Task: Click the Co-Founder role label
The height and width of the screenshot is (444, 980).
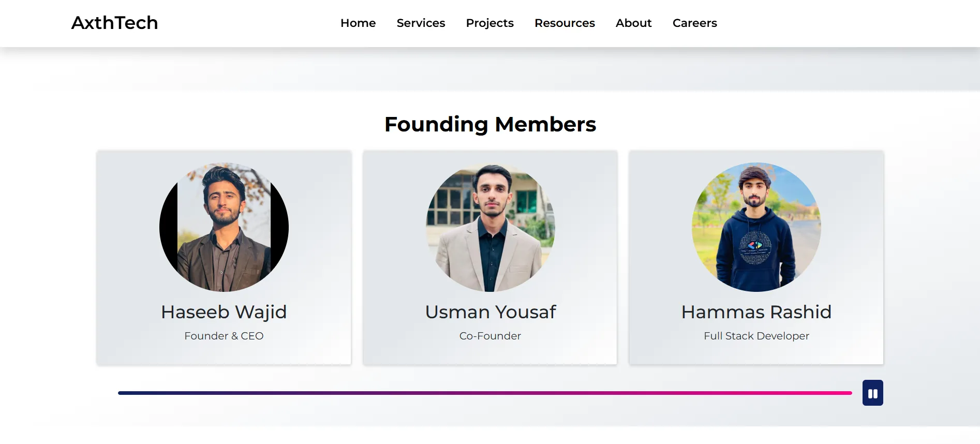Action: [x=490, y=336]
